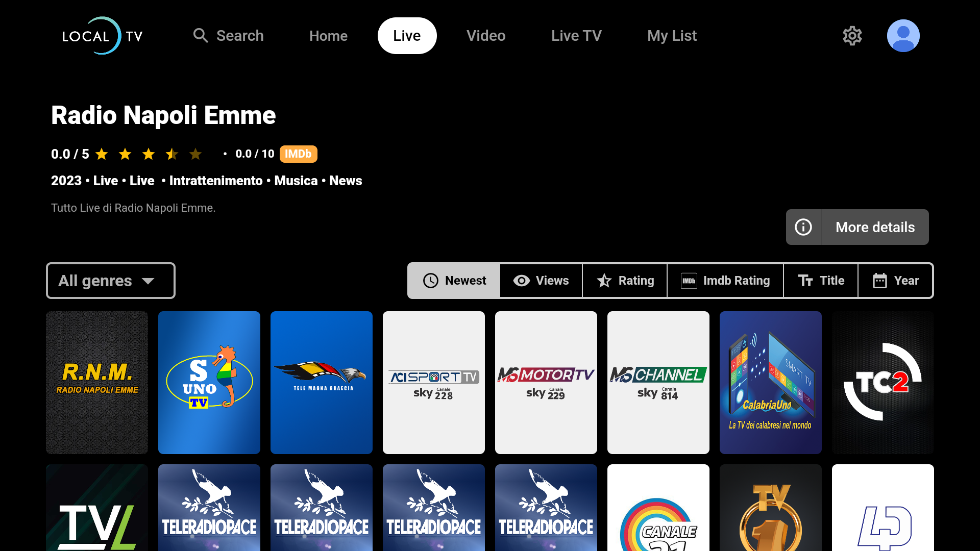
Task: Open the blue LD logo tile
Action: [x=883, y=508]
